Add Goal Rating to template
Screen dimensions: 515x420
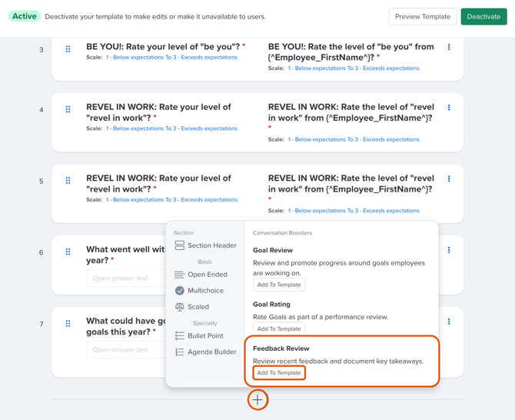coord(279,328)
